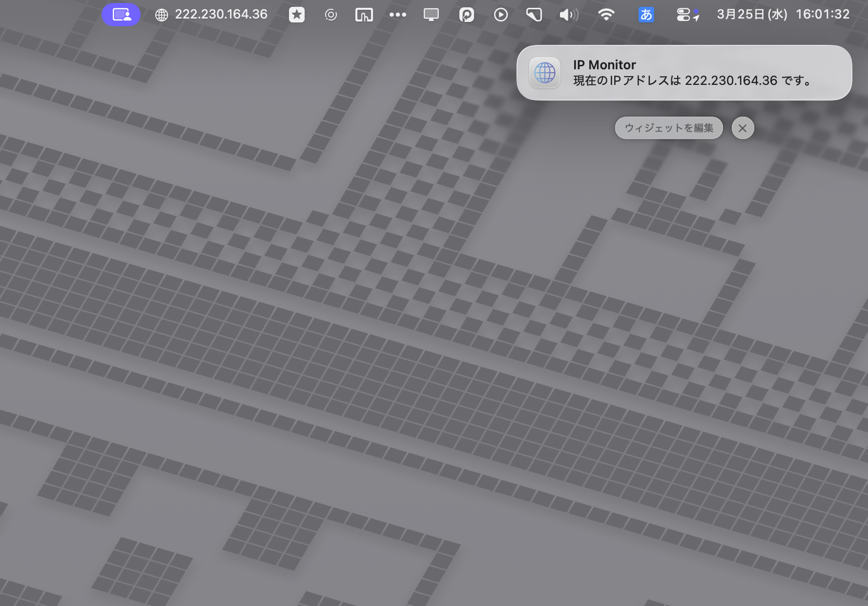Image resolution: width=868 pixels, height=606 pixels.
Task: Click the play circle menu bar icon
Action: (x=500, y=15)
